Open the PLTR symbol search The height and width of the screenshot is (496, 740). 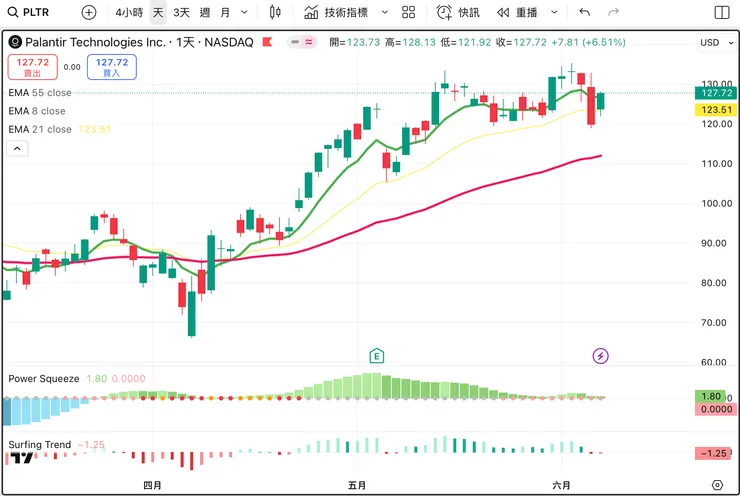pos(30,12)
